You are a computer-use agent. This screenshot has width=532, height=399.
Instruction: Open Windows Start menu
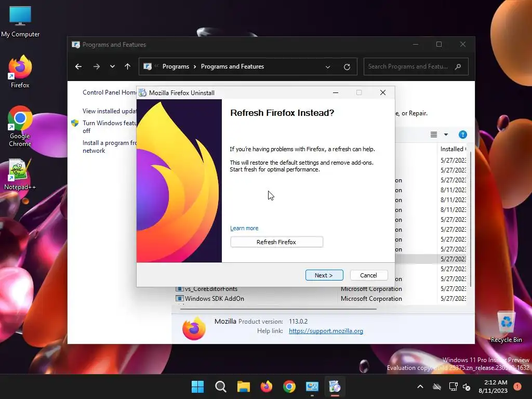click(197, 387)
